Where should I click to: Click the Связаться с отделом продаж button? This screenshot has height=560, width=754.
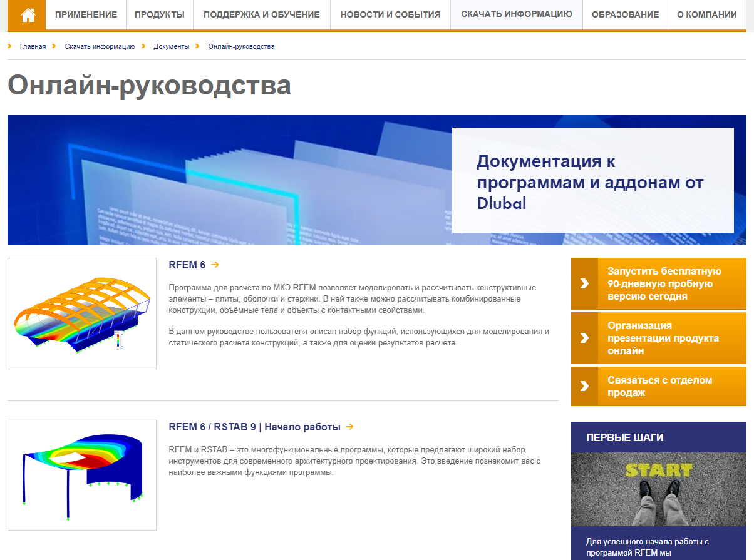click(x=664, y=386)
